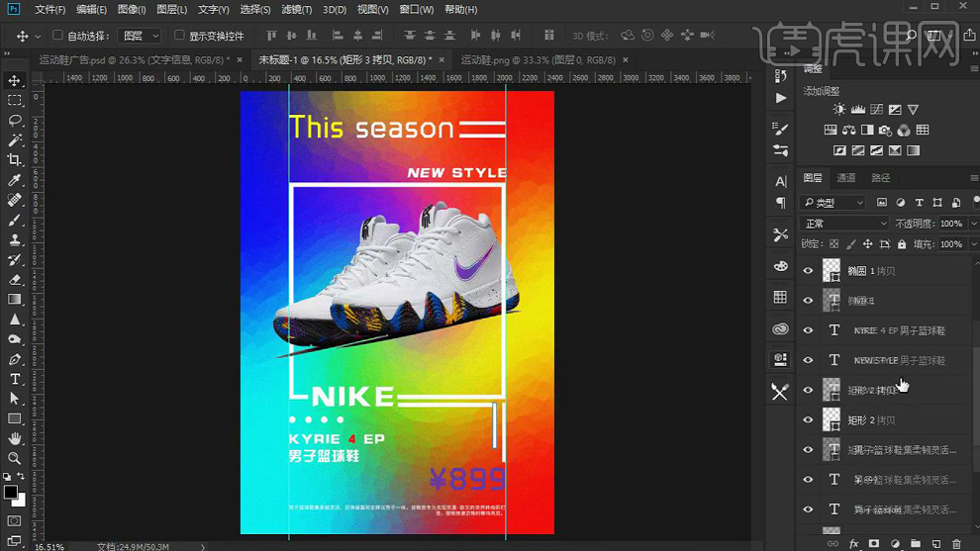
Task: Open the Layers panel flyout menu
Action: pos(974,178)
